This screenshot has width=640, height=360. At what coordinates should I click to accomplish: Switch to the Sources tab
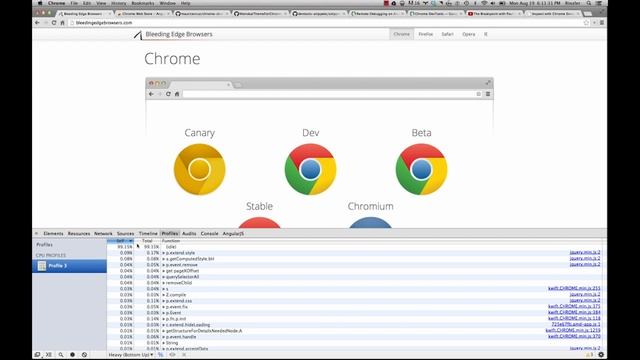[x=125, y=233]
